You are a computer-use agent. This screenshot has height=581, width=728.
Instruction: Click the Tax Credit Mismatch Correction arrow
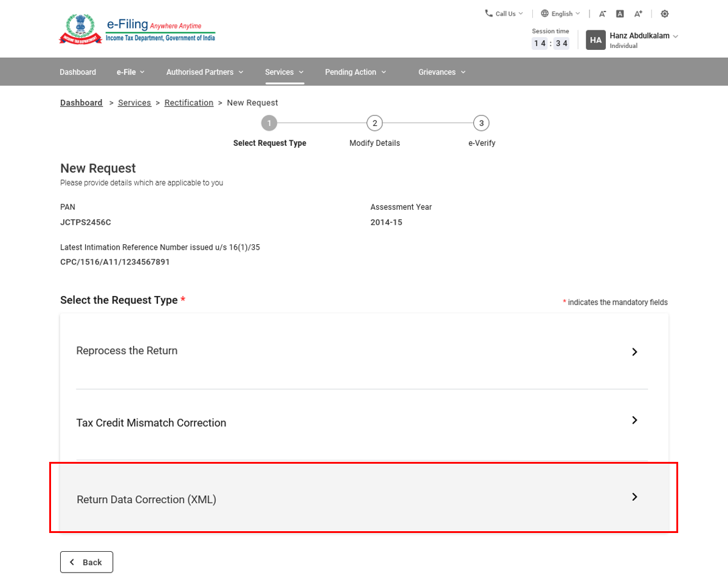[634, 420]
